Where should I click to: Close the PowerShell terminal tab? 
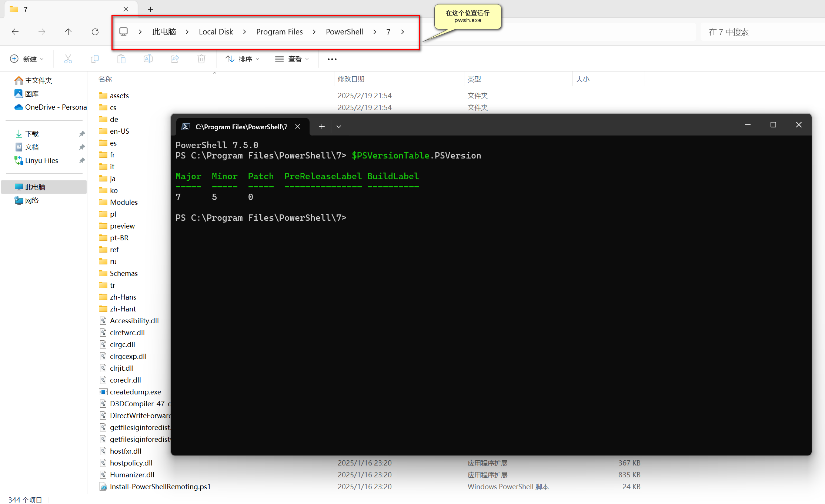(x=298, y=127)
